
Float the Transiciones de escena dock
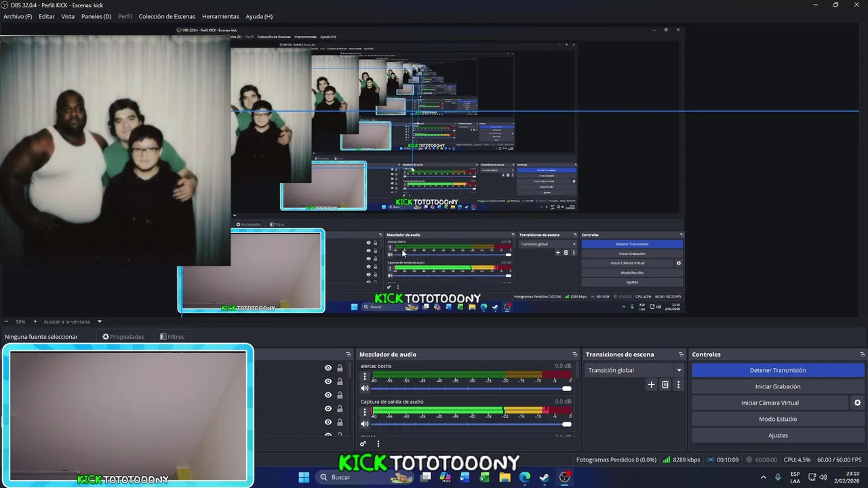pos(682,354)
